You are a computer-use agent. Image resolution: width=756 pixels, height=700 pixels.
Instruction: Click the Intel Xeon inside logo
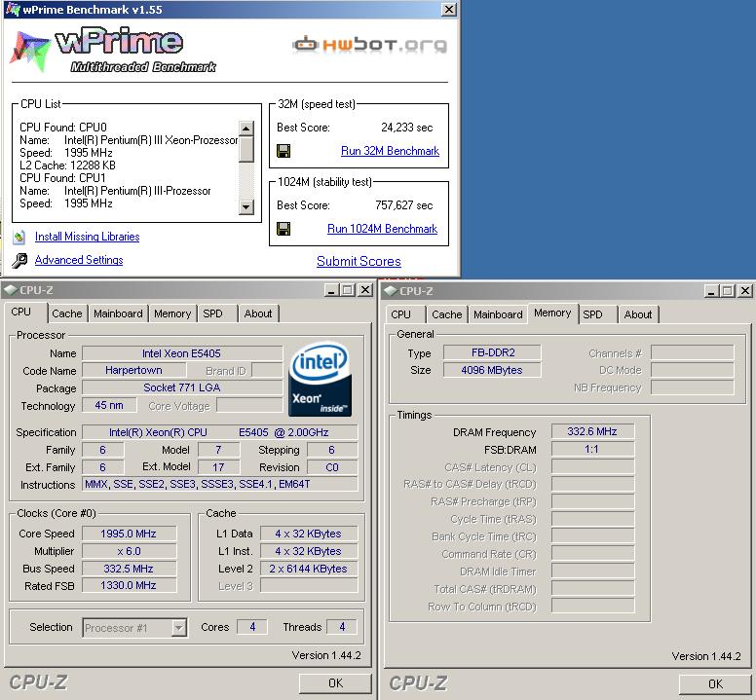320,379
